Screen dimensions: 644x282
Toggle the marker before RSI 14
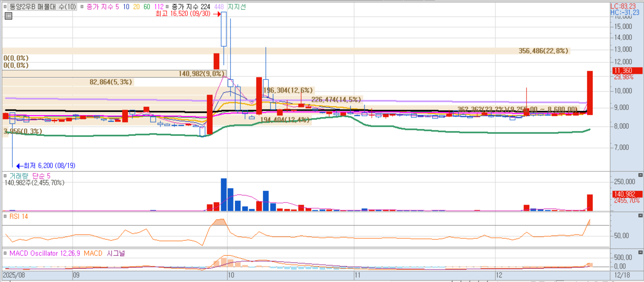coord(5,216)
